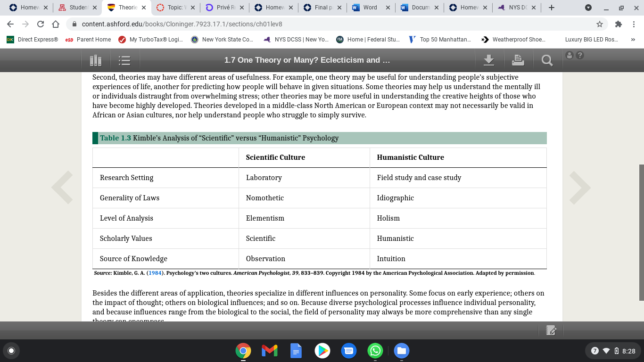Click the address bar URL field

pos(330,24)
